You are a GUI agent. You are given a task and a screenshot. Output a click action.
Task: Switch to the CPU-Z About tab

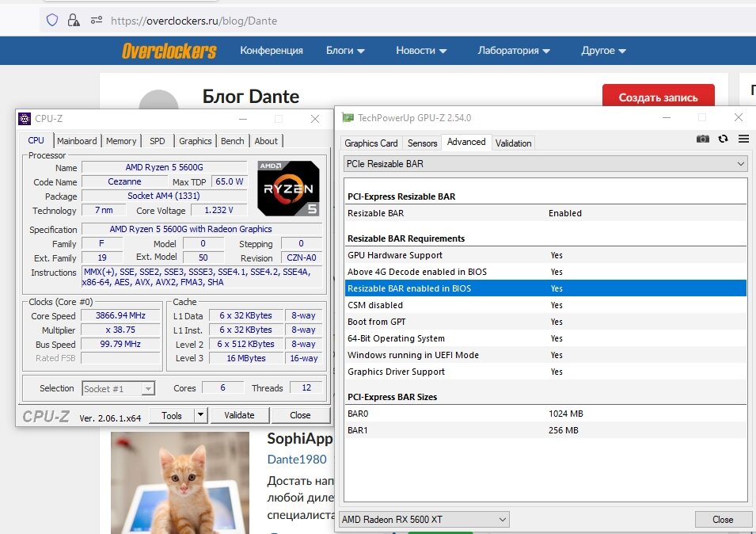click(266, 141)
